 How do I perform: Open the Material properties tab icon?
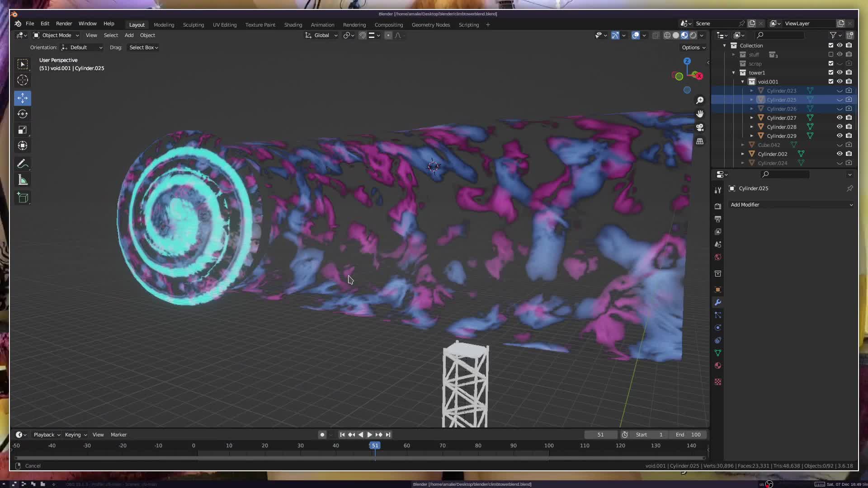point(718,366)
